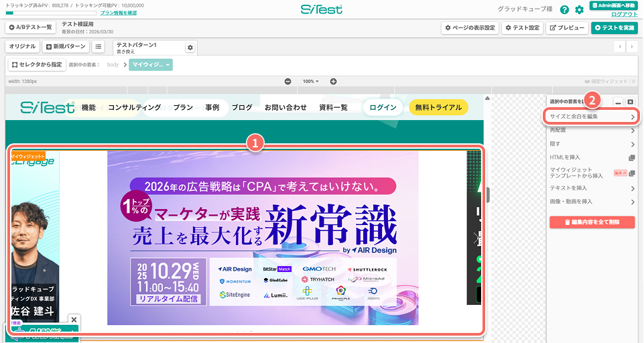Open the マイウィジェット element breadcrumb dropdown
The height and width of the screenshot is (343, 644).
click(x=151, y=65)
